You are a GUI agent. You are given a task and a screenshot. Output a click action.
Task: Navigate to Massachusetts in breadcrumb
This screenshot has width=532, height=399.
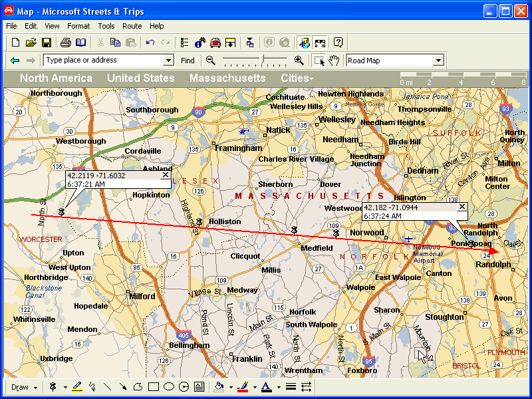pos(227,78)
